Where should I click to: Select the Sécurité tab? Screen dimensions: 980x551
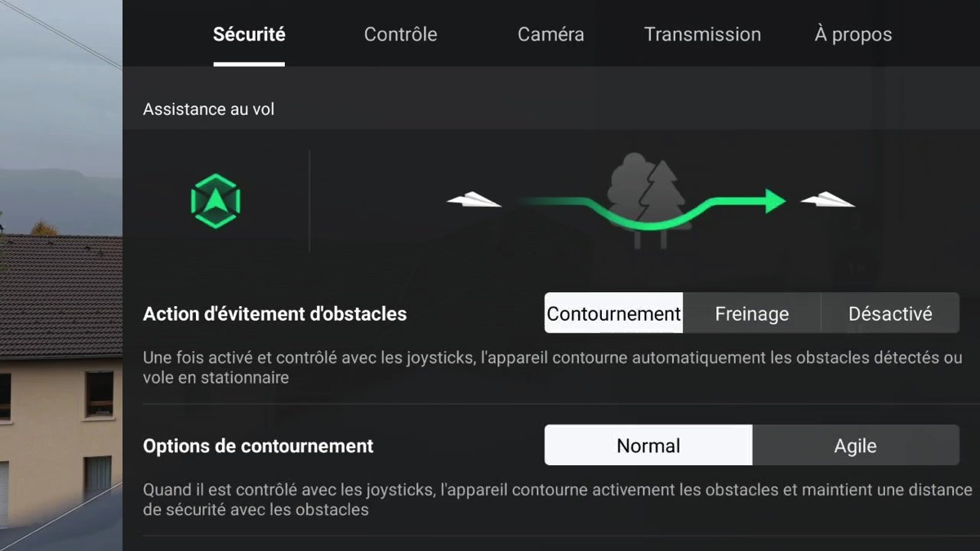coord(249,34)
